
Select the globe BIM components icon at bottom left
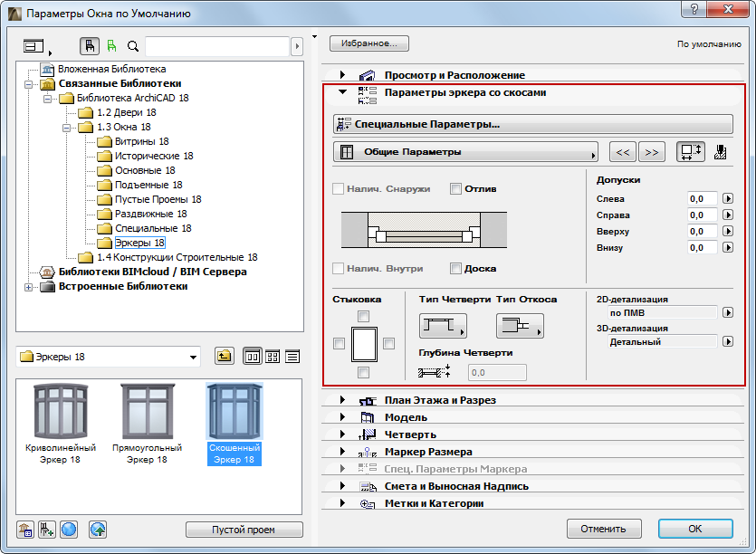click(69, 529)
